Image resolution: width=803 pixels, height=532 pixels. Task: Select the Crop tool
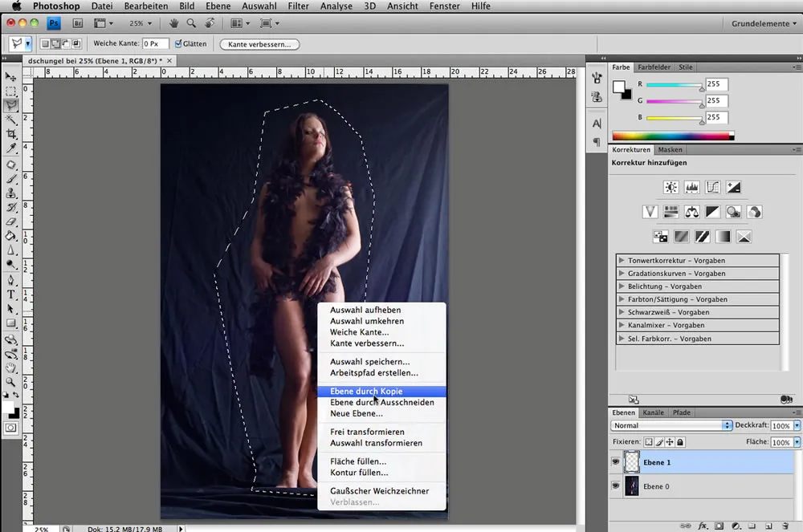click(10, 134)
